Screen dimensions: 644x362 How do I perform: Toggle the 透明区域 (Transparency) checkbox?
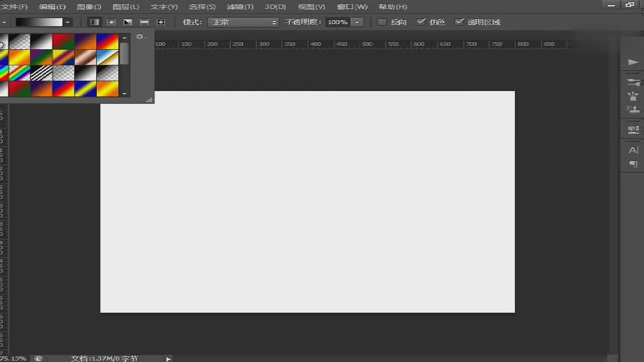click(459, 22)
